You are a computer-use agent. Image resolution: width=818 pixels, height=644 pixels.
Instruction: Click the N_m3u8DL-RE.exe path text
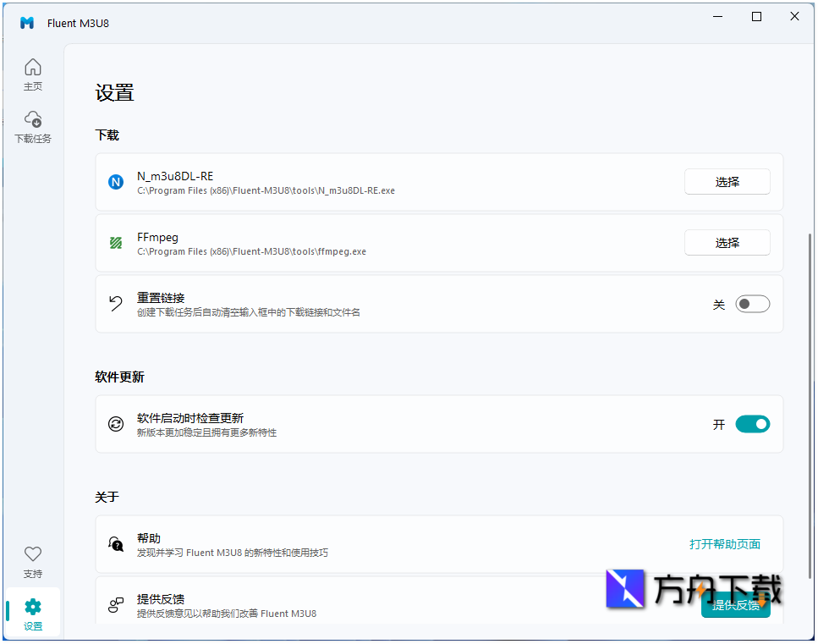tap(266, 190)
